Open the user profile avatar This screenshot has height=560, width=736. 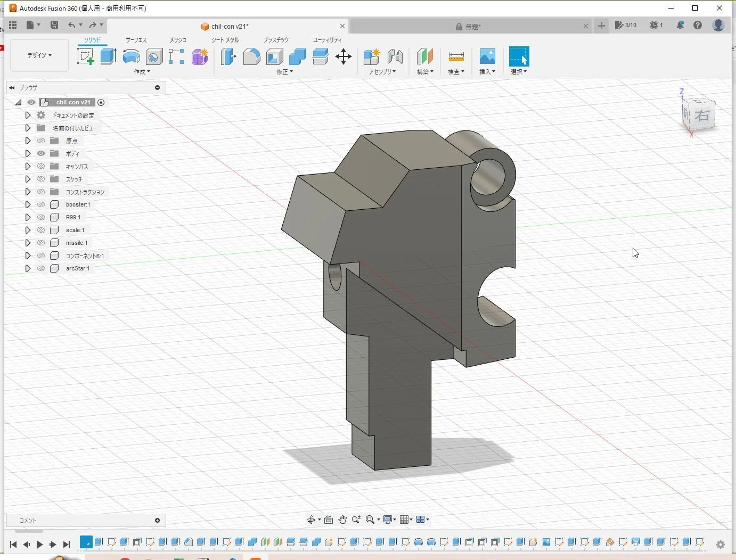[718, 25]
